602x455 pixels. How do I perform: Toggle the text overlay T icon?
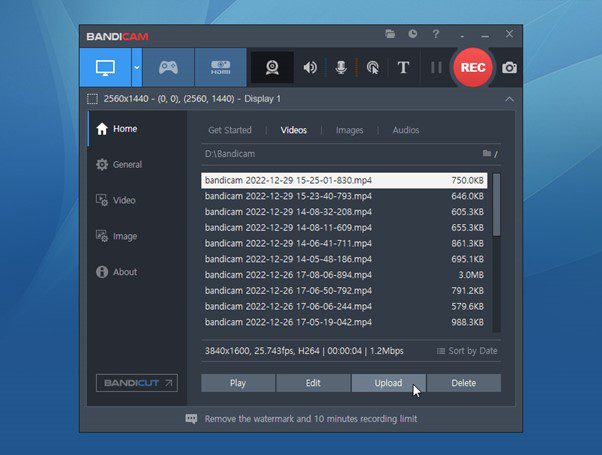403,68
